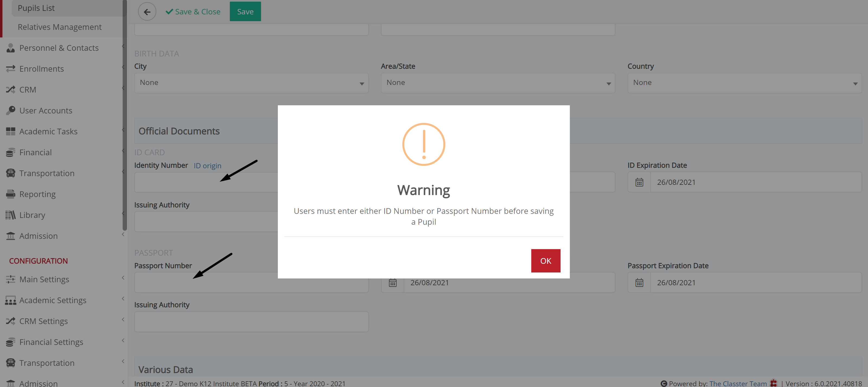Click CRM shuffle icon
868x387 pixels.
pos(10,90)
